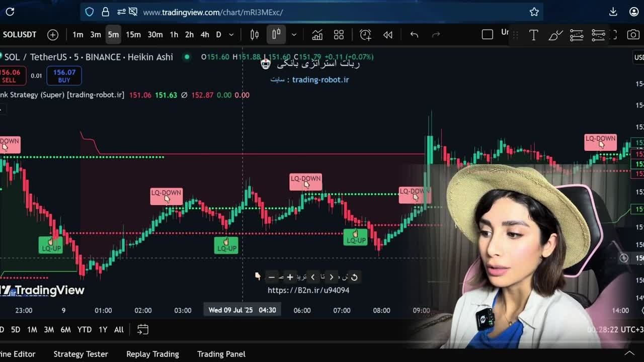Click the Go to date calendar icon
The image size is (644, 362).
[143, 330]
